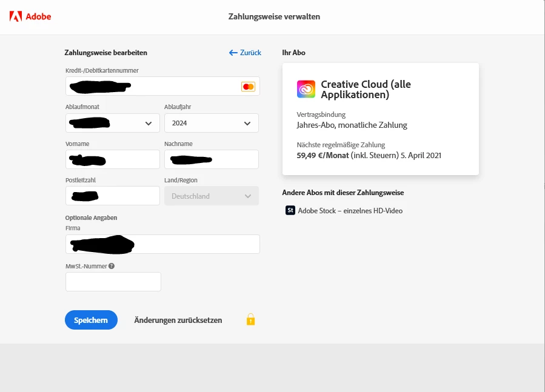Click the Creative Cloud (alle Applikationen) title

point(366,89)
